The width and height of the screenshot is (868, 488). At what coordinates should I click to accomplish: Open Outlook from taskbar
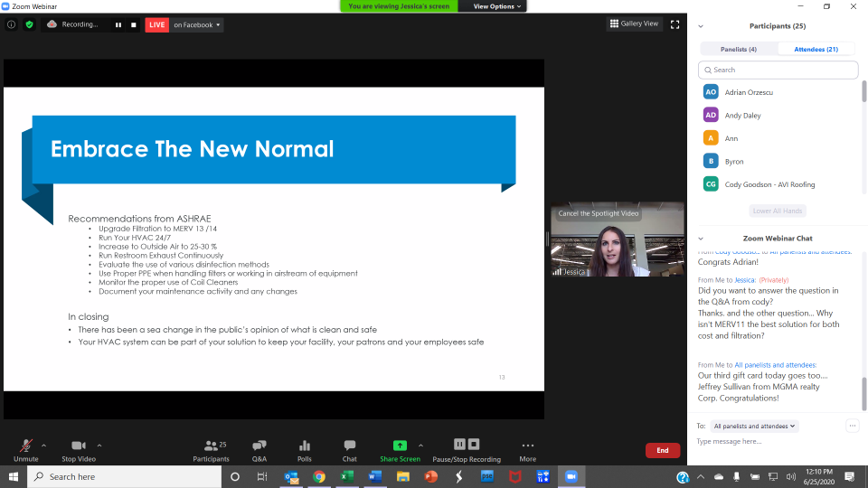click(x=291, y=476)
